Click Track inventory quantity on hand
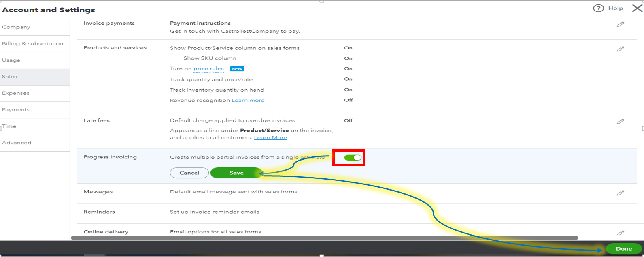The width and height of the screenshot is (644, 257). pos(217,90)
